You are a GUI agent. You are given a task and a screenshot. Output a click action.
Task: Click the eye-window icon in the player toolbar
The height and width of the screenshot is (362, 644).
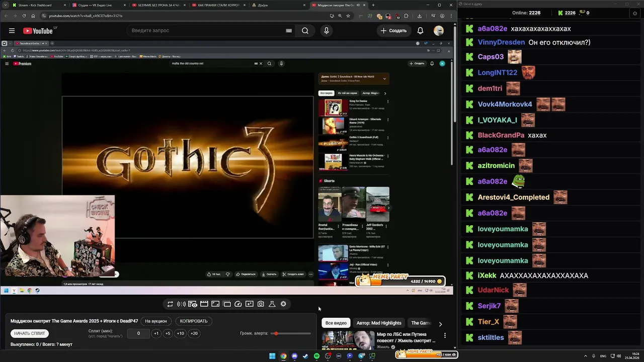193,304
